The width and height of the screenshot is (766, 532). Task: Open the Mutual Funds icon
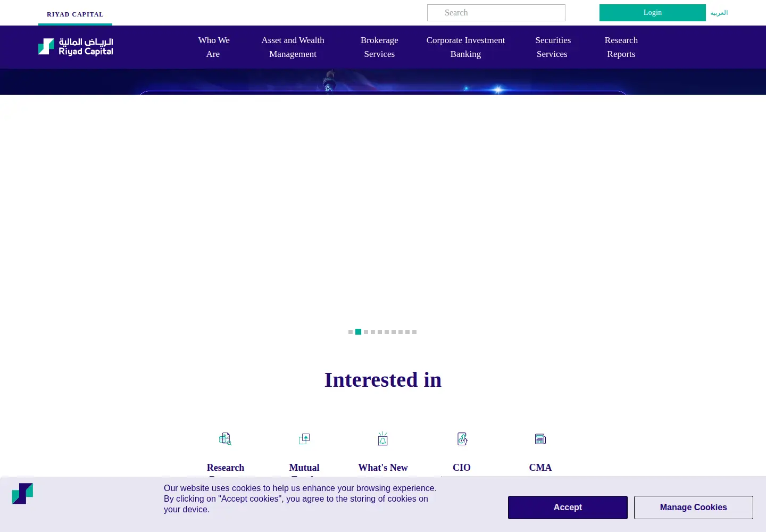click(x=304, y=439)
